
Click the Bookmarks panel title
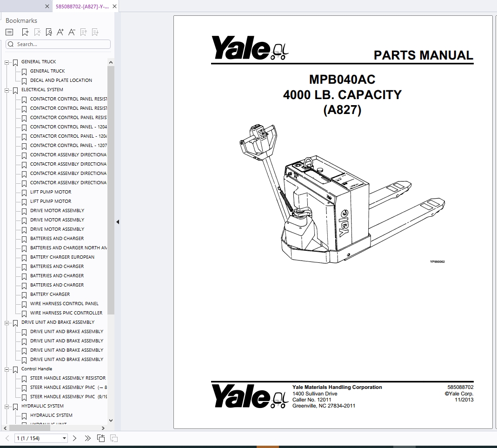point(21,20)
